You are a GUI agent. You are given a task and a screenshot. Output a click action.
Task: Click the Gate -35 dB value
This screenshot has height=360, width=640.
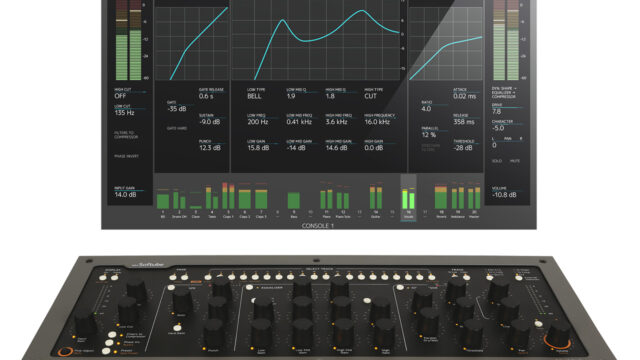coord(176,109)
